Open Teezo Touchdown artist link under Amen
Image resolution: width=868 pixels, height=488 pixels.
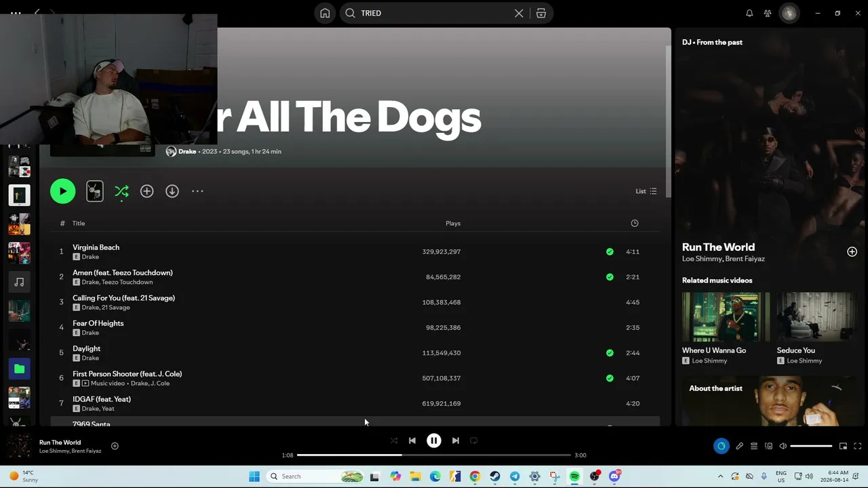click(x=127, y=282)
